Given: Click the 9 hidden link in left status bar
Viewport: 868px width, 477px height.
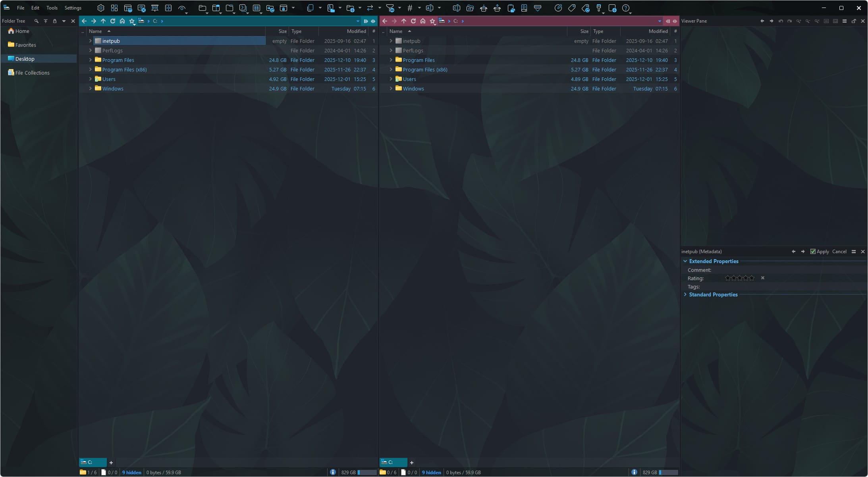Looking at the screenshot, I should coord(131,472).
